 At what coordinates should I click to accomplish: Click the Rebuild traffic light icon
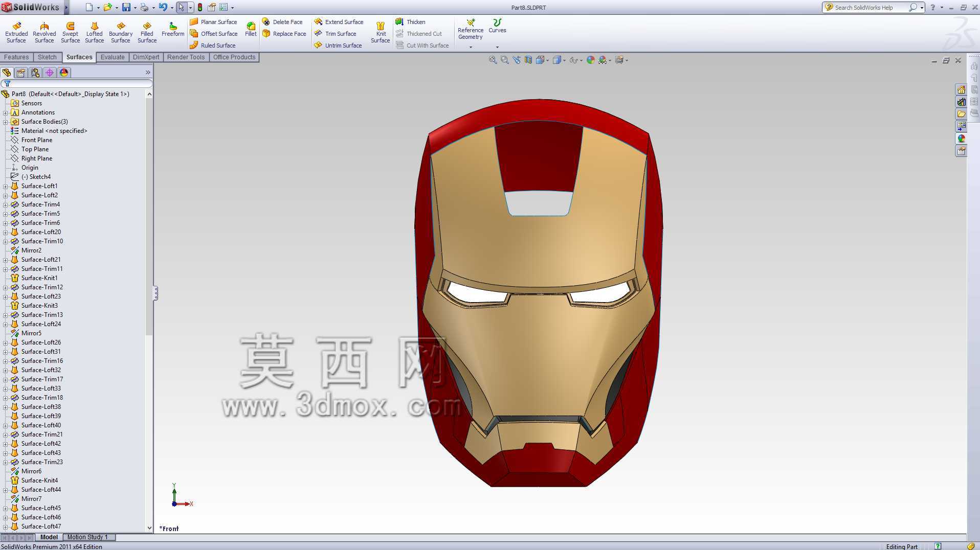[200, 7]
